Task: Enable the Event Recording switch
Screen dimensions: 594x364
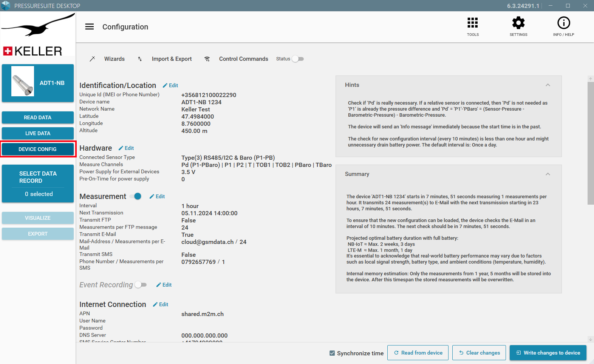Action: 141,285
